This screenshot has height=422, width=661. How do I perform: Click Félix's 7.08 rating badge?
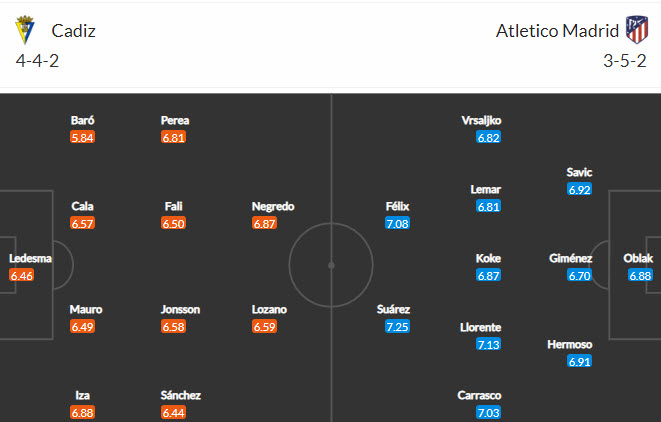pos(397,224)
